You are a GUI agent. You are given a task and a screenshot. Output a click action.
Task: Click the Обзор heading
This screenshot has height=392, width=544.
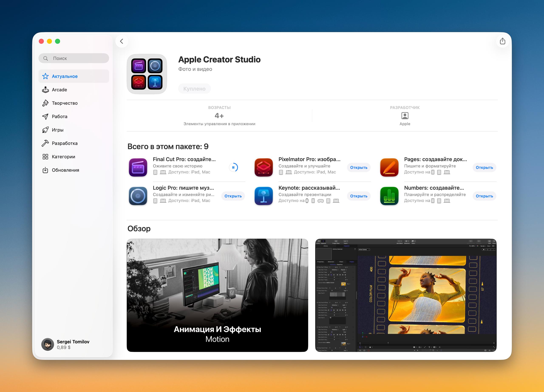139,229
